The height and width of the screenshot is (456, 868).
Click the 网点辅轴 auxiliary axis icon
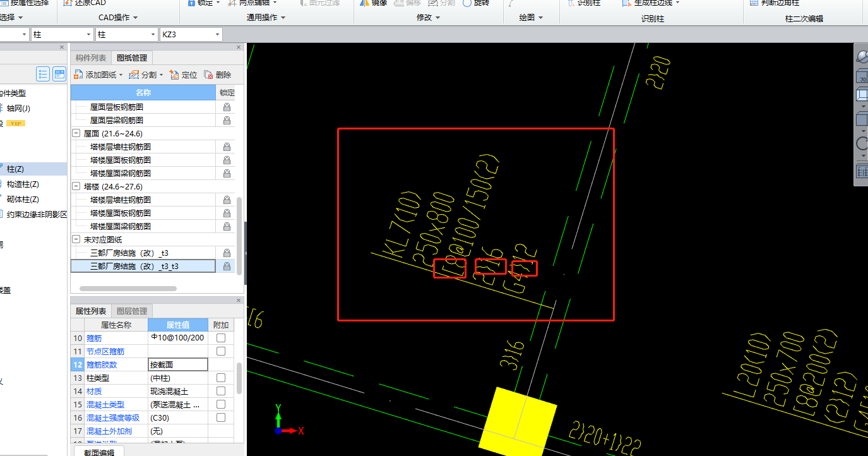point(233,3)
